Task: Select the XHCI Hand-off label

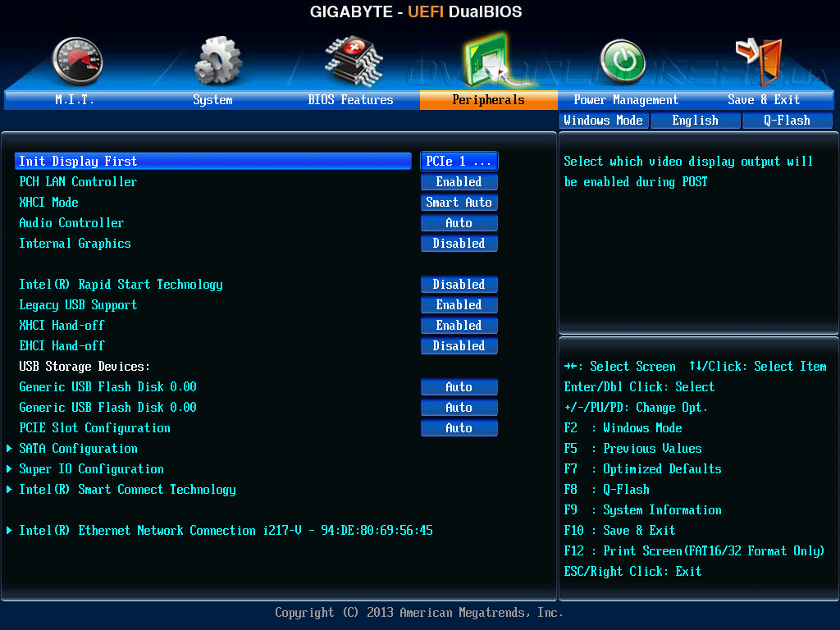Action: (62, 325)
